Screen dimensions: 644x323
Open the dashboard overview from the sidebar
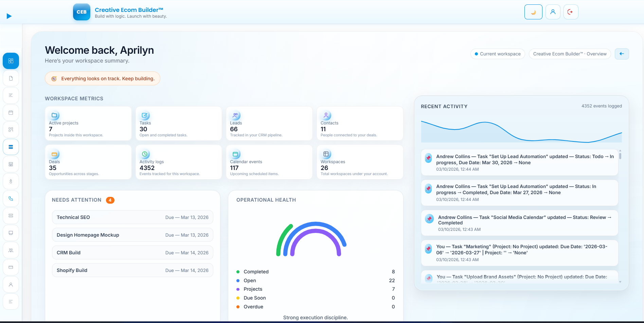(x=11, y=61)
